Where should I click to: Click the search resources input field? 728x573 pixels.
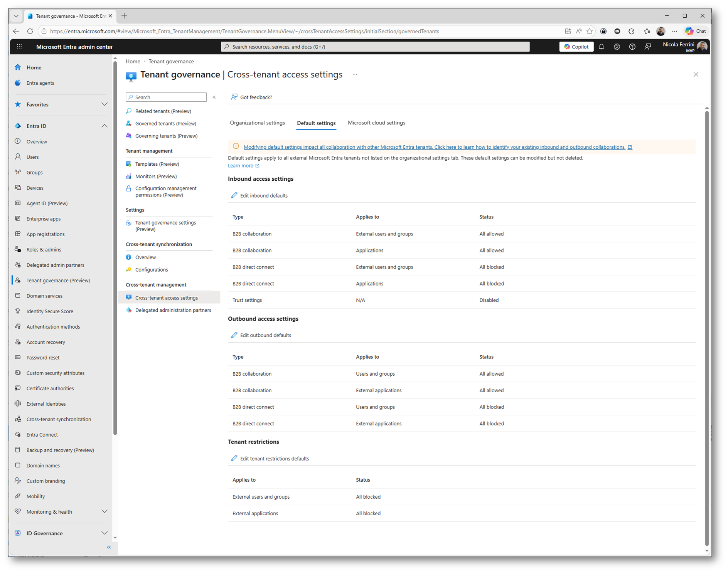click(x=375, y=47)
